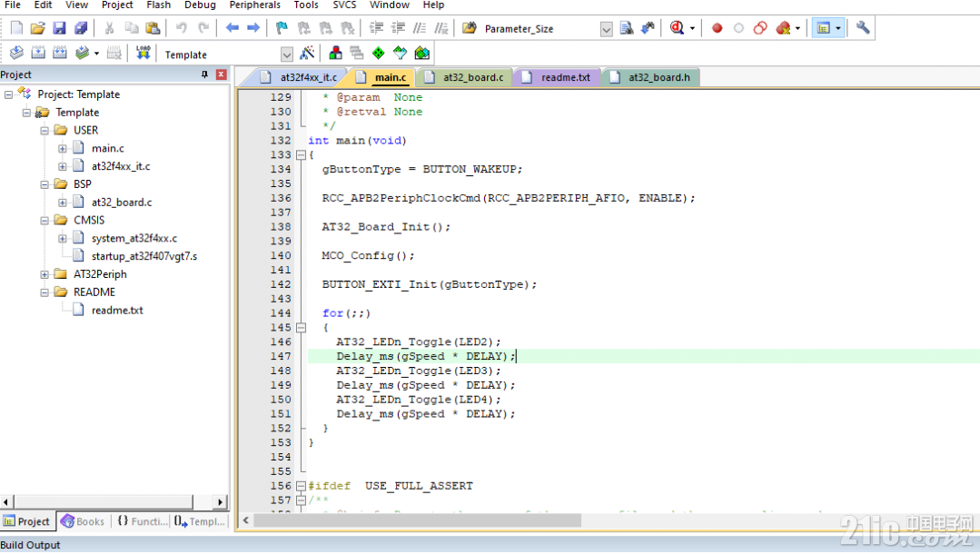Switch to the at32f4xx_it.c tab
The height and width of the screenshot is (554, 980).
300,77
